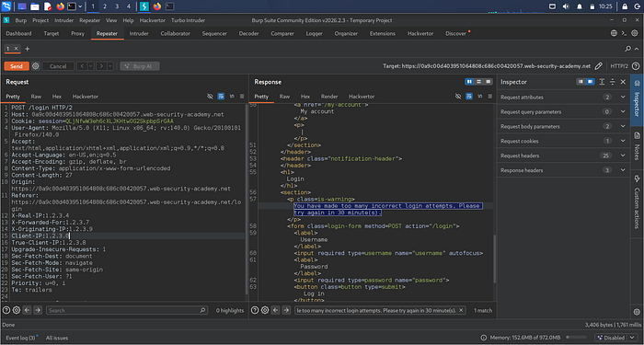Go to next request search match
This screenshot has height=345, width=644.
38,311
